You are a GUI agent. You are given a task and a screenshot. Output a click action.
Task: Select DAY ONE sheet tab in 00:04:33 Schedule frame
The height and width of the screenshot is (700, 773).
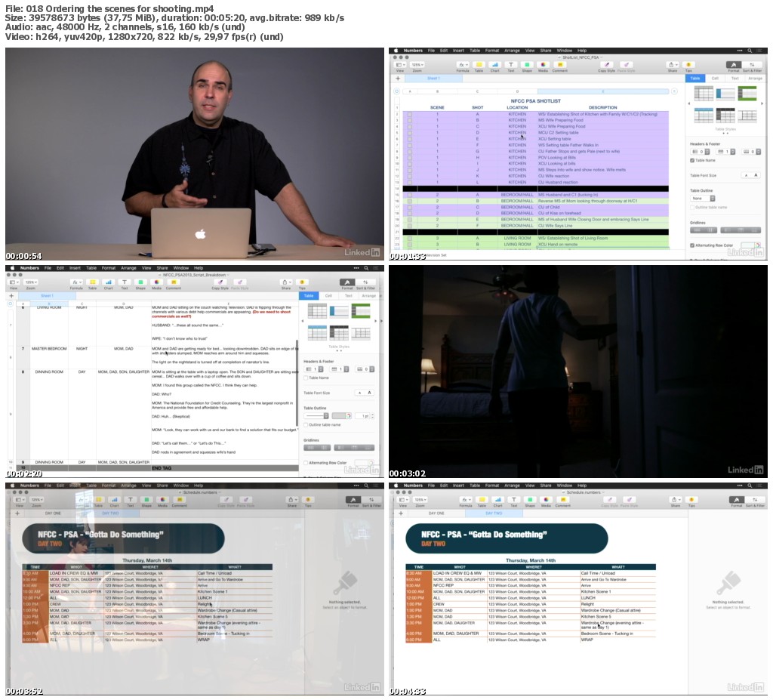tap(436, 513)
